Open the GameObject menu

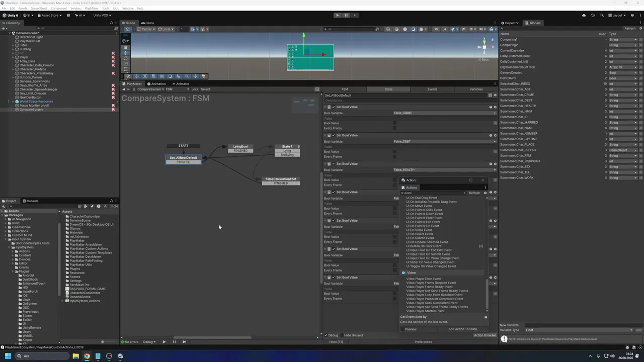(39, 9)
